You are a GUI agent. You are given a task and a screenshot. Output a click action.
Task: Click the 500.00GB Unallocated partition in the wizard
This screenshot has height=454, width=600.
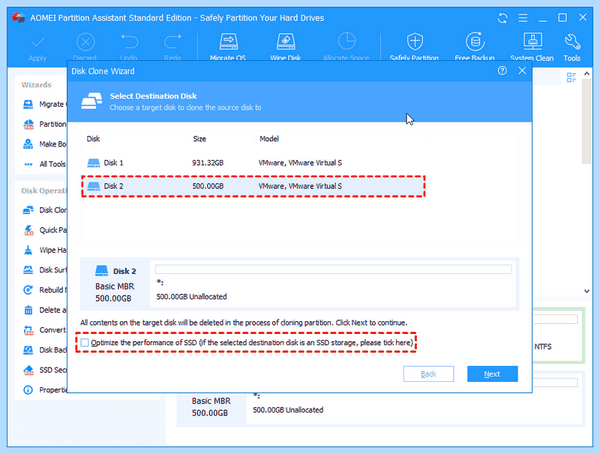(x=333, y=284)
